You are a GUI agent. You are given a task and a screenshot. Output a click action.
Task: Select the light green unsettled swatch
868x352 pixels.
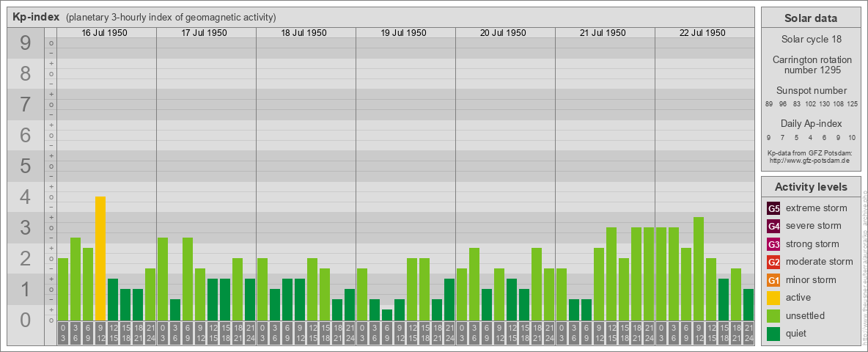point(773,315)
